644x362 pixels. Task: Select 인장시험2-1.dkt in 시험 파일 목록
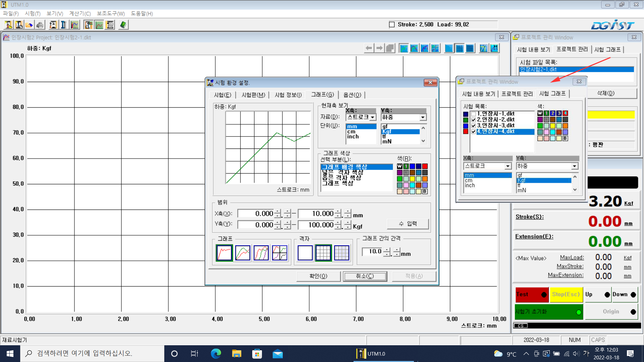pos(576,69)
